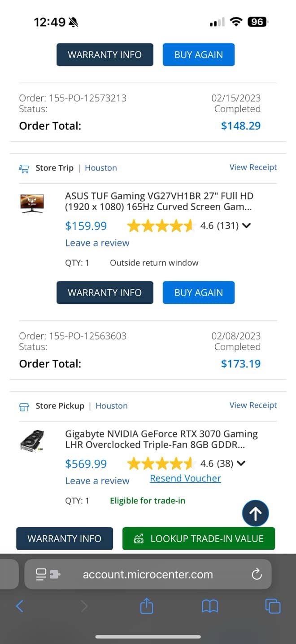Open Safari page settings icon in address bar
Screen dimensions: 296x644
(x=48, y=574)
